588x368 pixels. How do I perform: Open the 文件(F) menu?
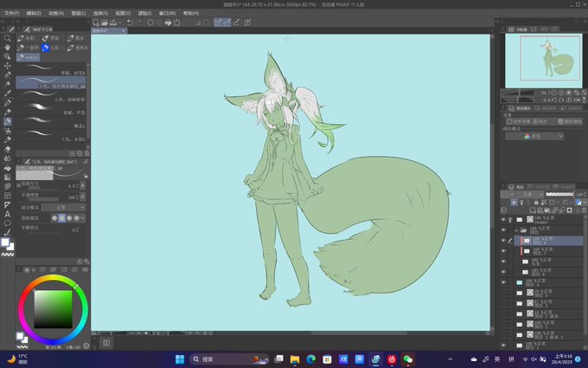click(11, 13)
